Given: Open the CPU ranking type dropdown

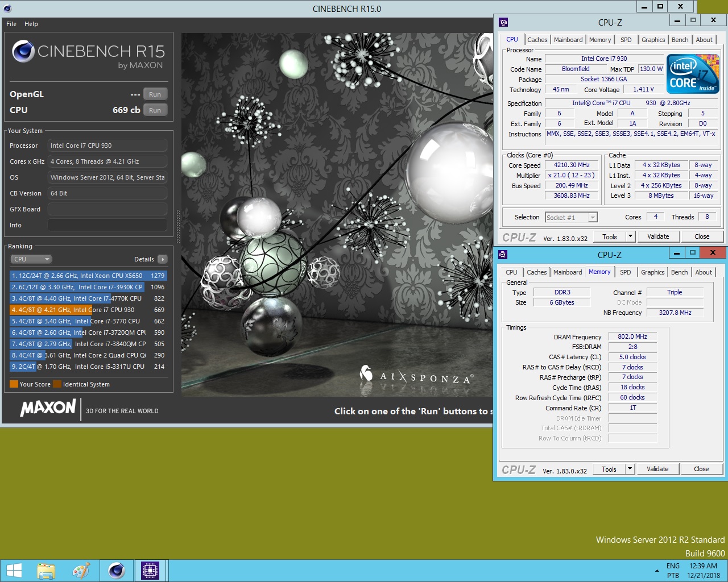Looking at the screenshot, I should tap(31, 259).
